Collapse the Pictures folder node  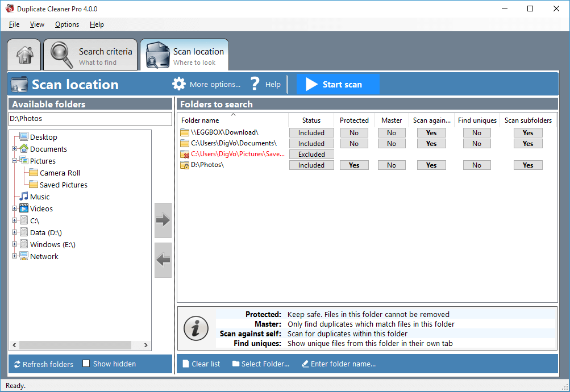14,161
